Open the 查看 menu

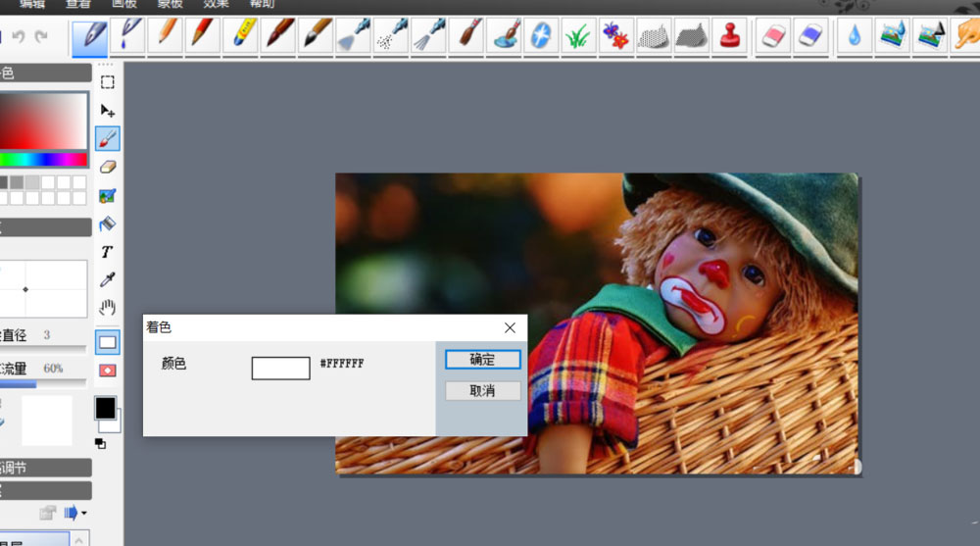point(78,4)
